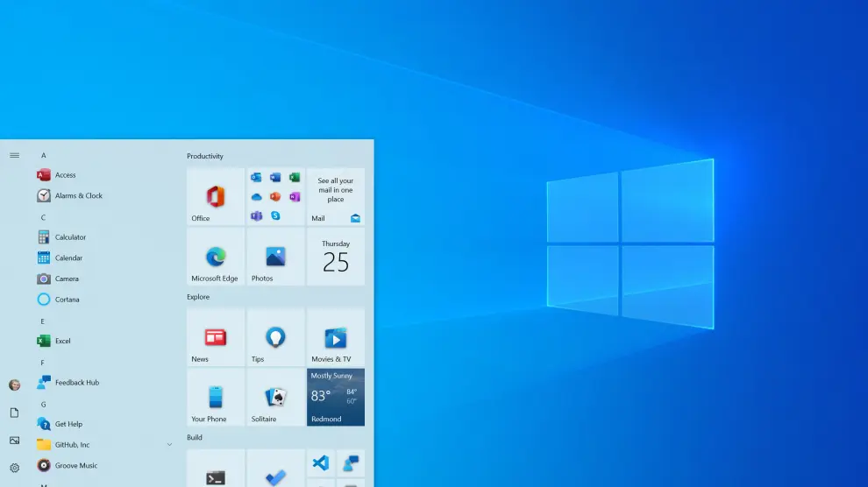
Task: Open the News tile
Action: point(216,337)
